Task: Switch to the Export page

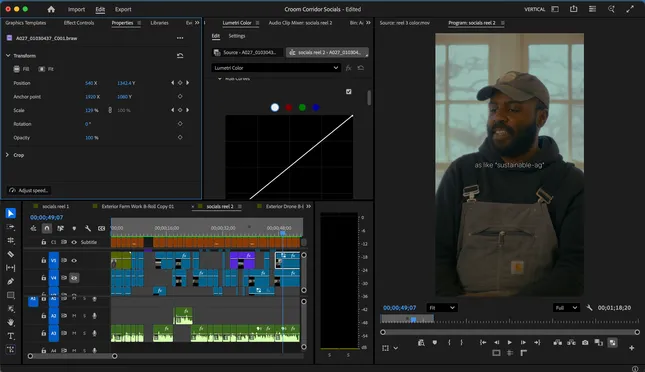Action: tap(123, 9)
